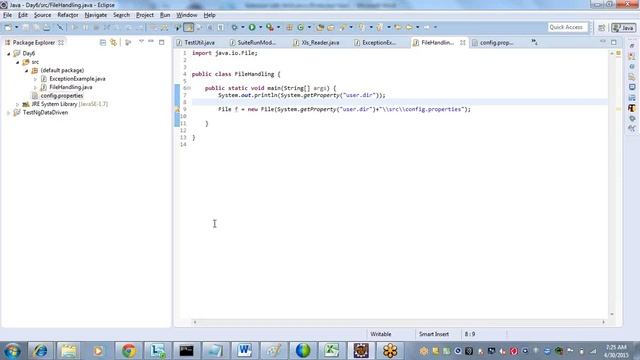
Task: Open Microsoft Word from the taskbar
Action: point(244,351)
